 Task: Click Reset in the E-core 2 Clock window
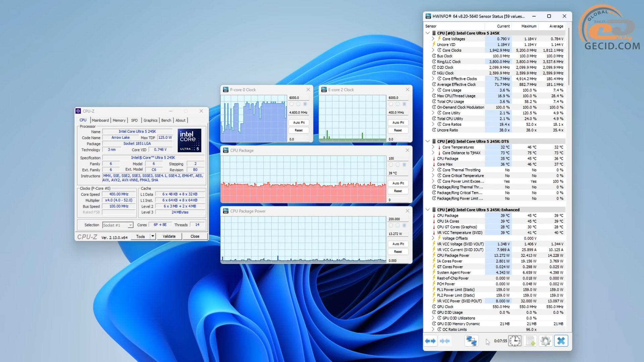point(398,130)
